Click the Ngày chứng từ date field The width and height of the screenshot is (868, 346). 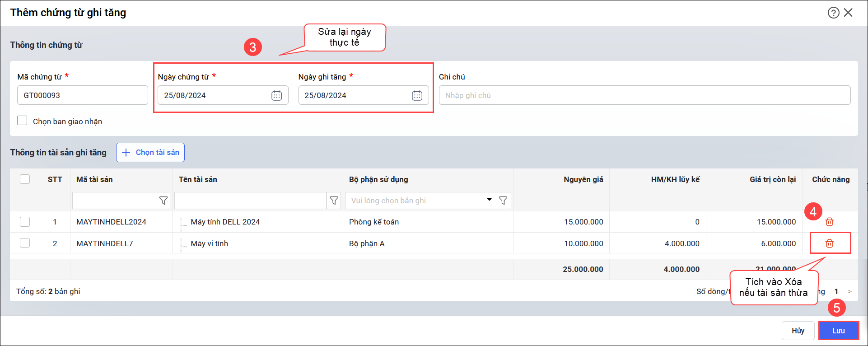pos(223,95)
